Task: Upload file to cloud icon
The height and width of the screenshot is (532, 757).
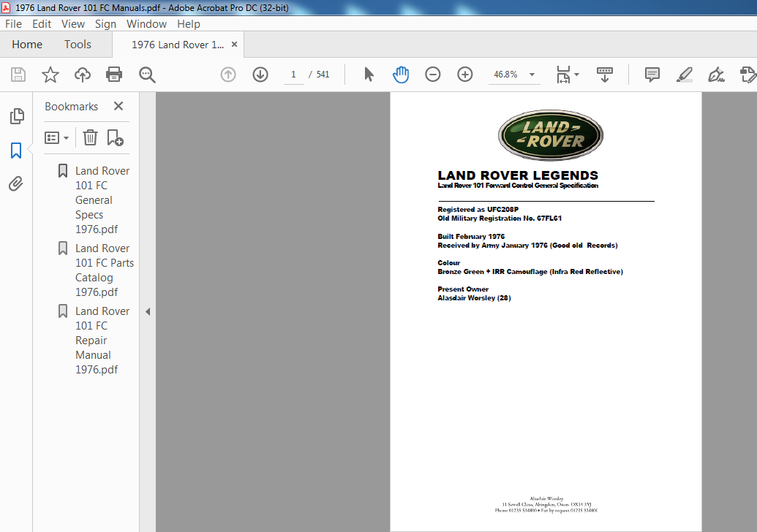Action: pos(83,75)
